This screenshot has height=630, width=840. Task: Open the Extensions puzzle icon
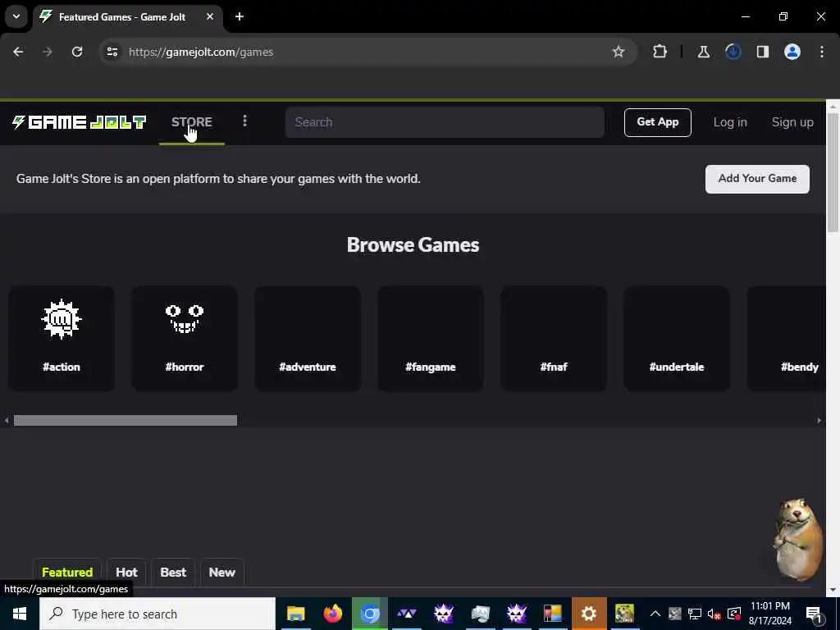(660, 52)
